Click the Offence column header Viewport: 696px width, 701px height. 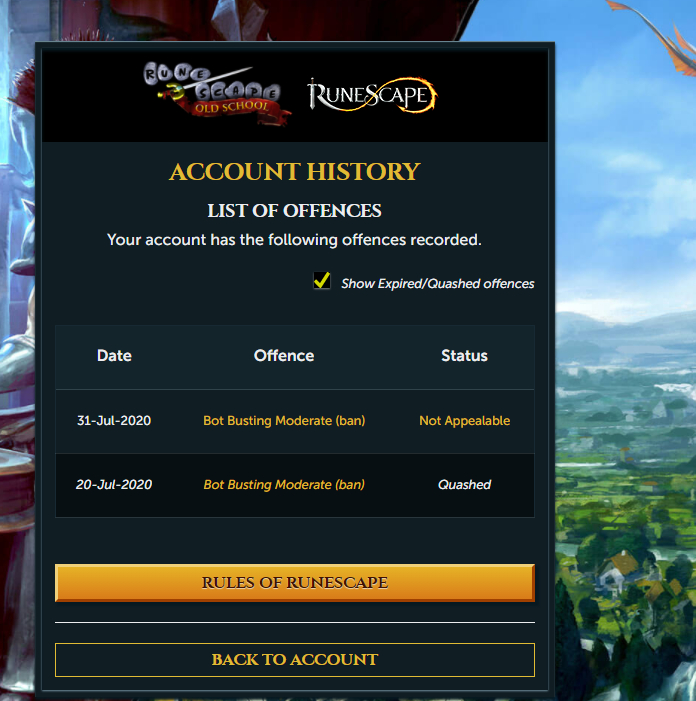284,355
